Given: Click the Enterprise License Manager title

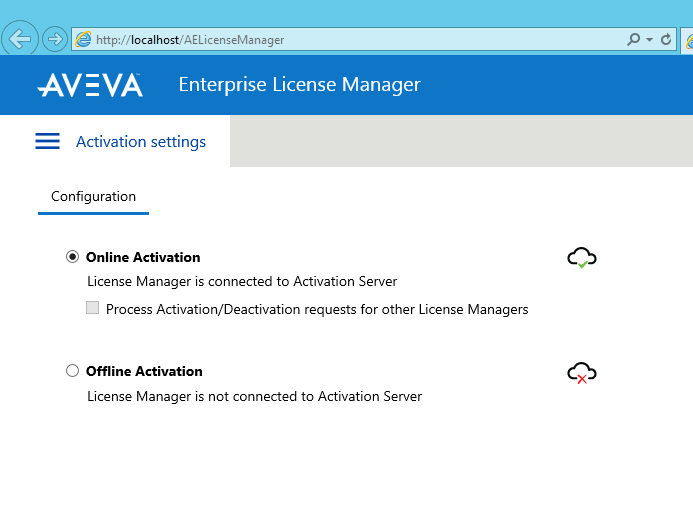Looking at the screenshot, I should pos(299,84).
